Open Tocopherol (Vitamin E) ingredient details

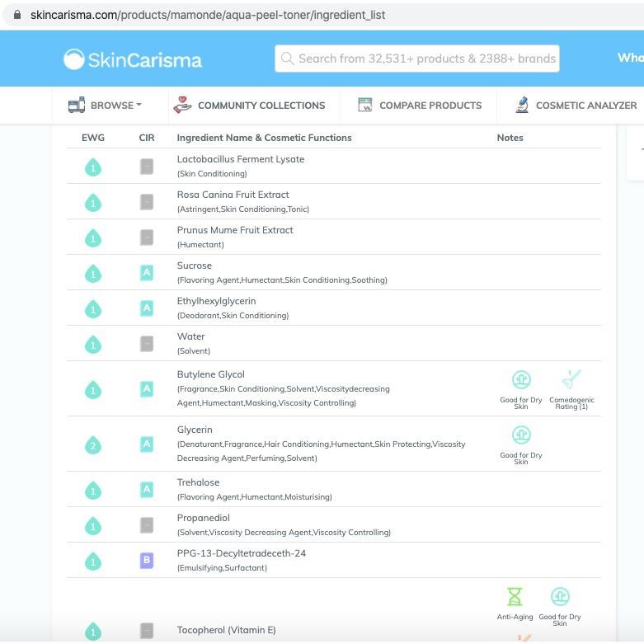tap(226, 630)
